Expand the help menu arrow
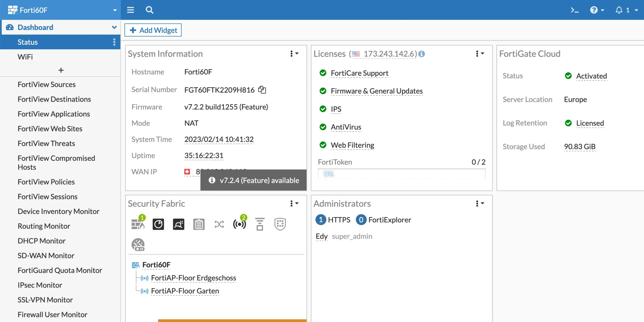Screen dimensions: 644x322 [602, 10]
